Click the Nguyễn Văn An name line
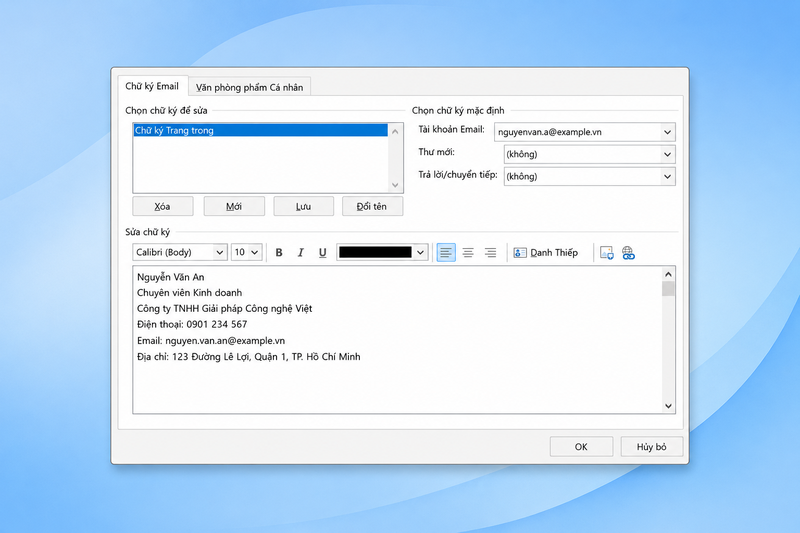The width and height of the screenshot is (800, 533). pos(170,277)
